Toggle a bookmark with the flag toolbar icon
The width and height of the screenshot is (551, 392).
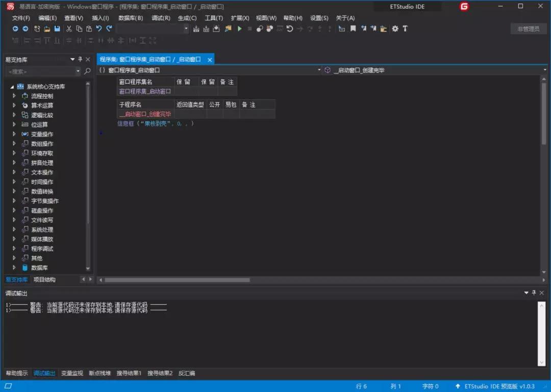click(x=353, y=29)
